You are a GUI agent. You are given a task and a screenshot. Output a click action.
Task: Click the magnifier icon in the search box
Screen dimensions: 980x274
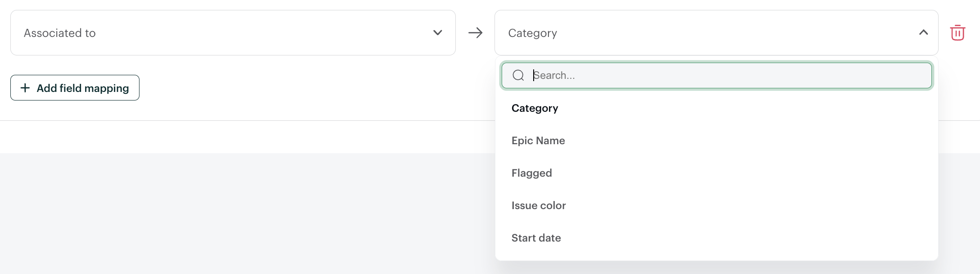coord(518,75)
